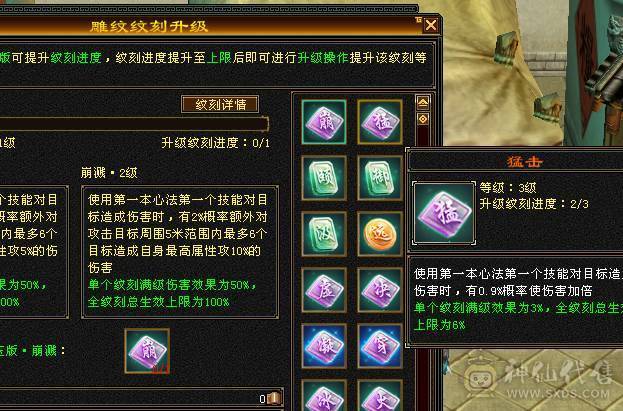Select the orange round 逸 engraving icon
623x411 pixels.
click(x=380, y=234)
